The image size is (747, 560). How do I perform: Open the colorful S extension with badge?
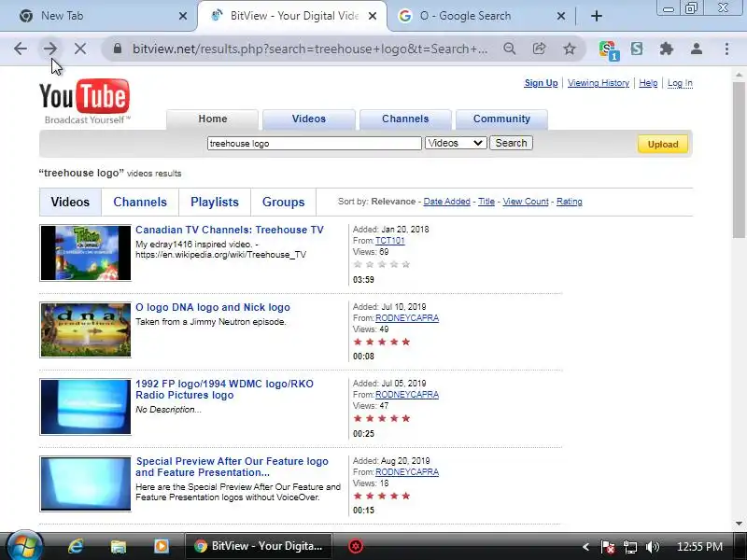[x=609, y=49]
